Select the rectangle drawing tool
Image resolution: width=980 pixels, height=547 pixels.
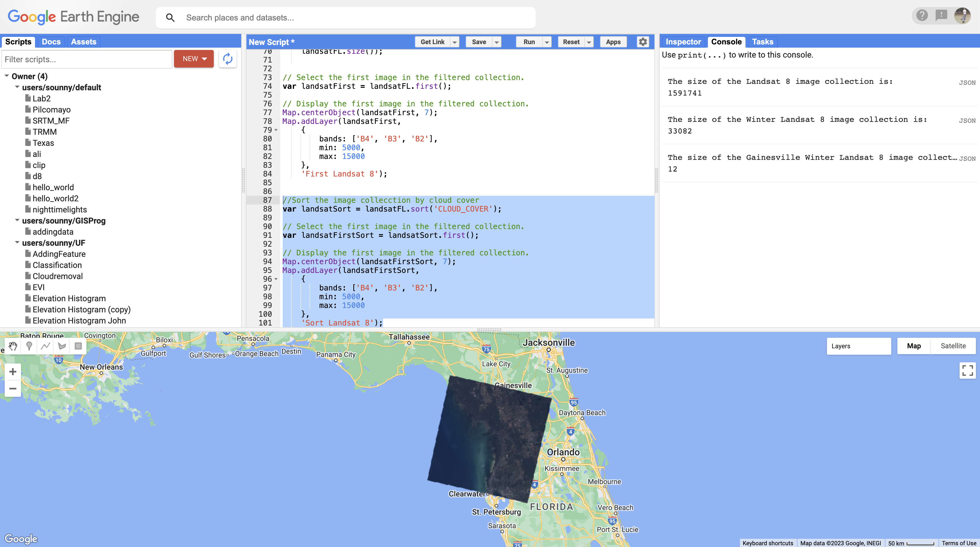(78, 346)
